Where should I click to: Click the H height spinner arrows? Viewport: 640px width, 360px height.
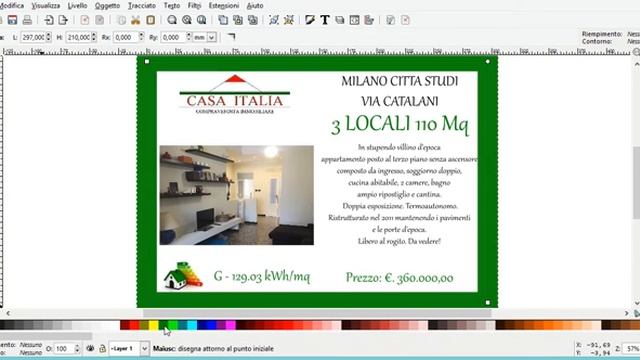point(94,37)
